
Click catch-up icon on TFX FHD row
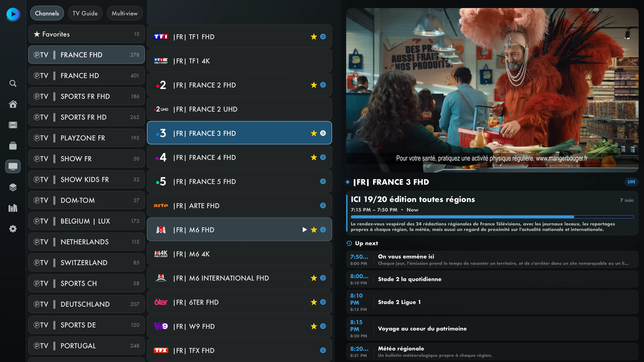pyautogui.click(x=323, y=350)
